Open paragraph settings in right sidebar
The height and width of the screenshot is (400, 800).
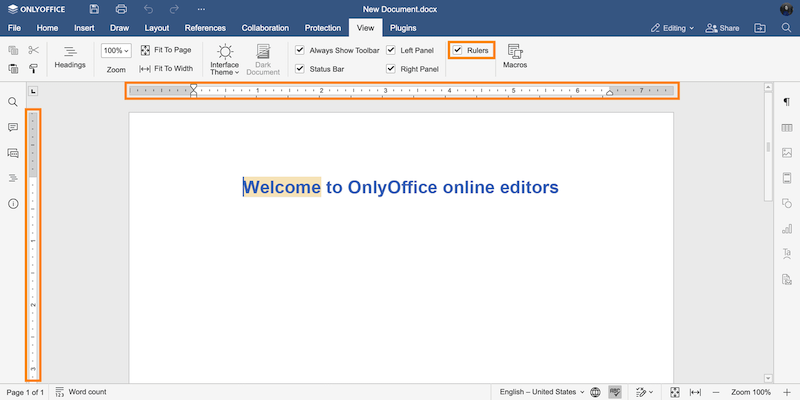click(786, 102)
